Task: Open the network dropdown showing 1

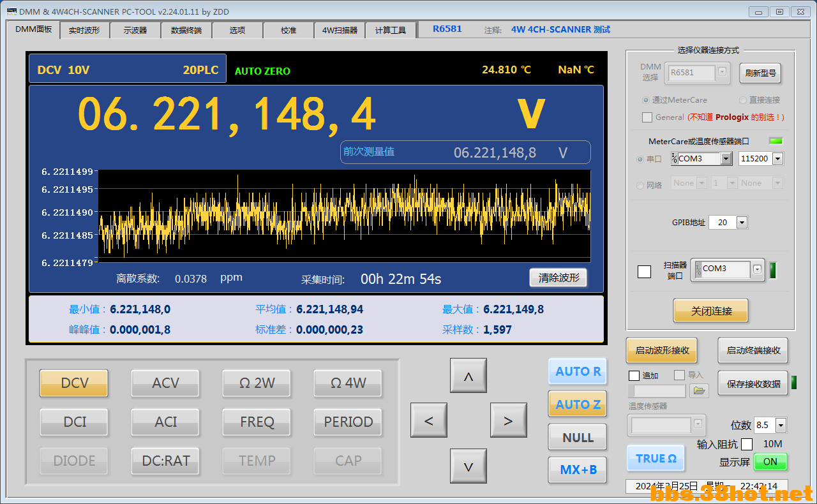Action: [731, 183]
